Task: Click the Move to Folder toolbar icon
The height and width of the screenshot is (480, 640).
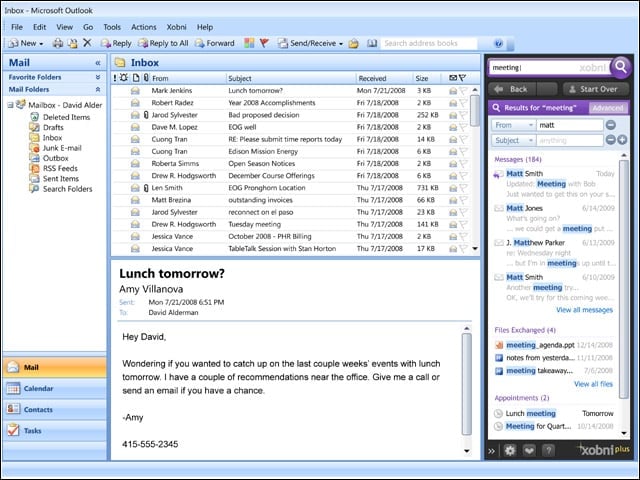Action: point(72,43)
